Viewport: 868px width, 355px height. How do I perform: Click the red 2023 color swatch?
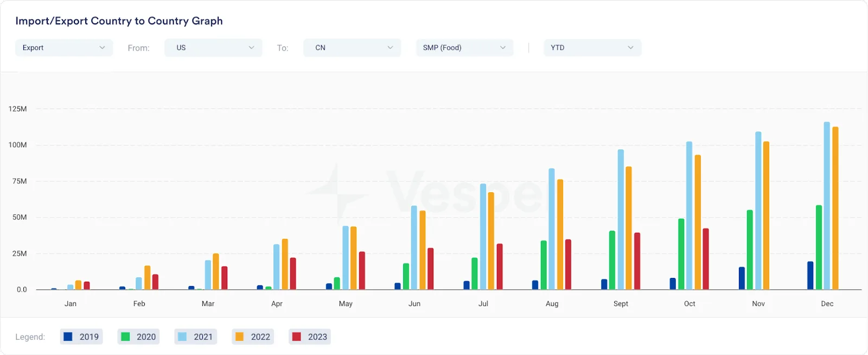[x=297, y=337]
